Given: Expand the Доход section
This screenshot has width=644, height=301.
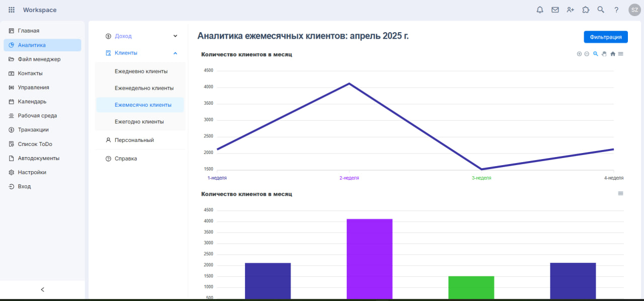Looking at the screenshot, I should tap(175, 36).
